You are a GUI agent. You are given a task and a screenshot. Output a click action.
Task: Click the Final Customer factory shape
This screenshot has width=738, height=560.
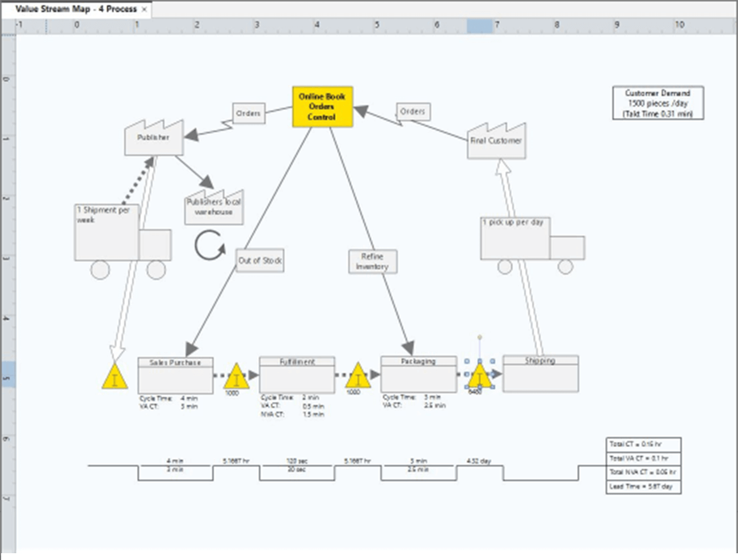pyautogui.click(x=496, y=142)
